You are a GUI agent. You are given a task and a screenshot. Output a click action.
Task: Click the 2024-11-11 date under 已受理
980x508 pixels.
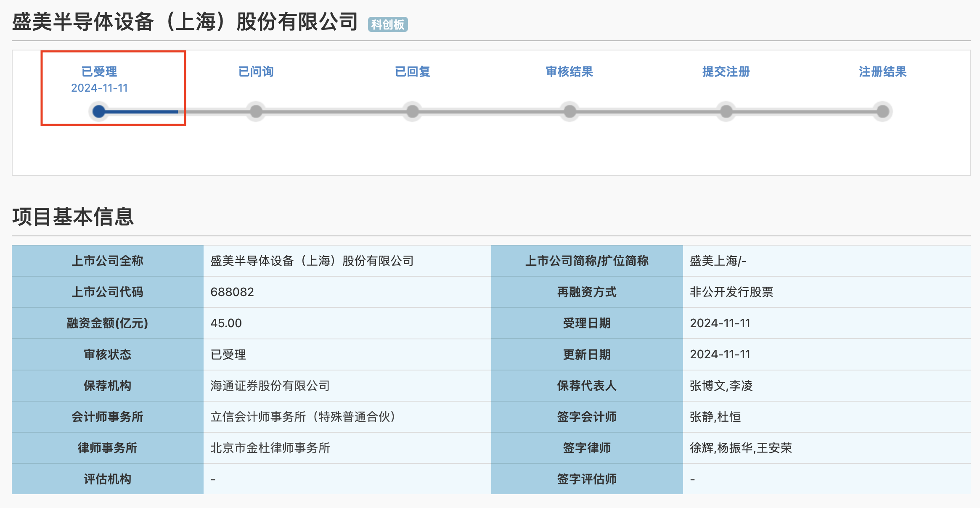tap(99, 88)
